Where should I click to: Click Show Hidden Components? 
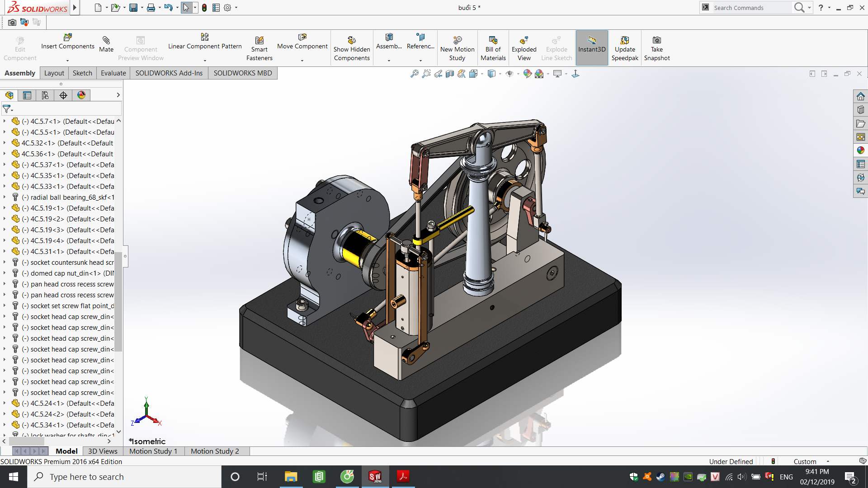point(352,48)
